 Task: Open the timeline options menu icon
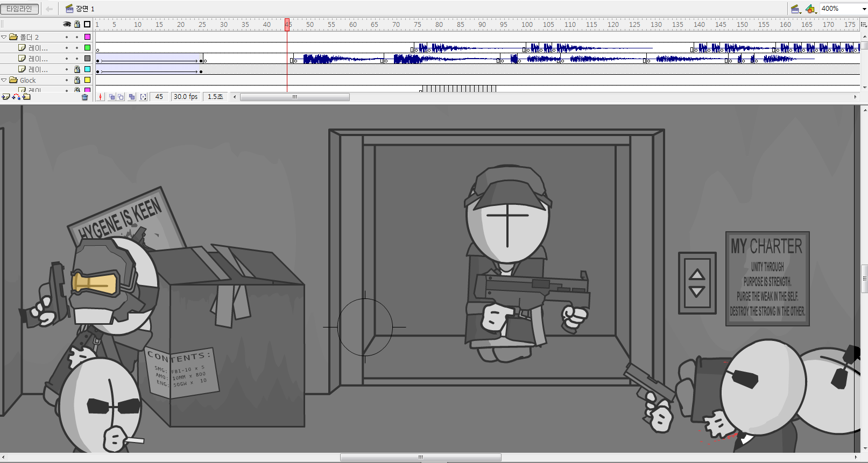pyautogui.click(x=864, y=24)
